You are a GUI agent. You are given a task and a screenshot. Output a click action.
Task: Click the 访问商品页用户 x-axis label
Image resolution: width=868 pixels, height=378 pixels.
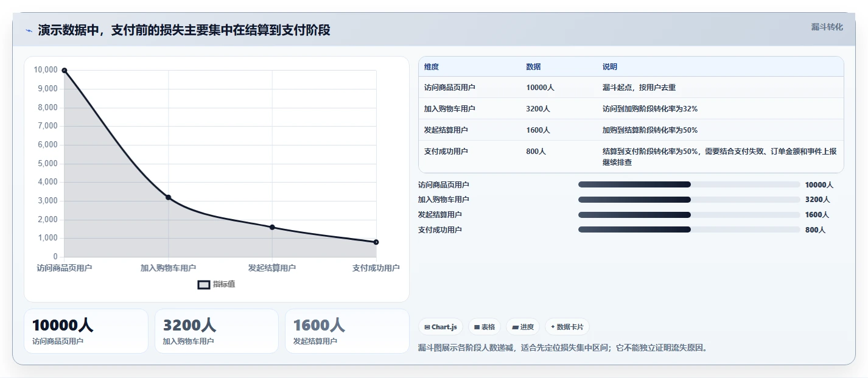(65, 268)
